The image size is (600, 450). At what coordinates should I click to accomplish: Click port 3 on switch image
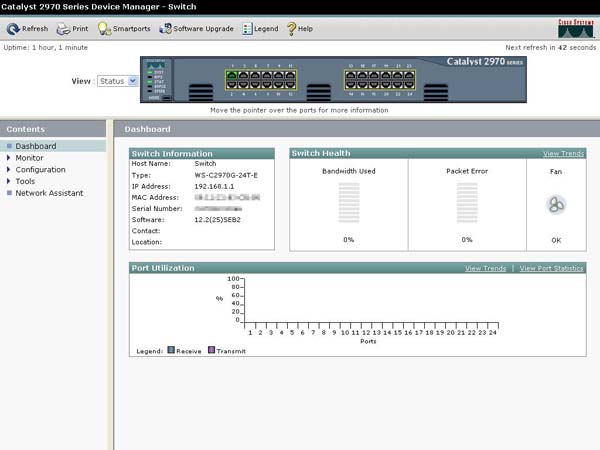pyautogui.click(x=244, y=75)
